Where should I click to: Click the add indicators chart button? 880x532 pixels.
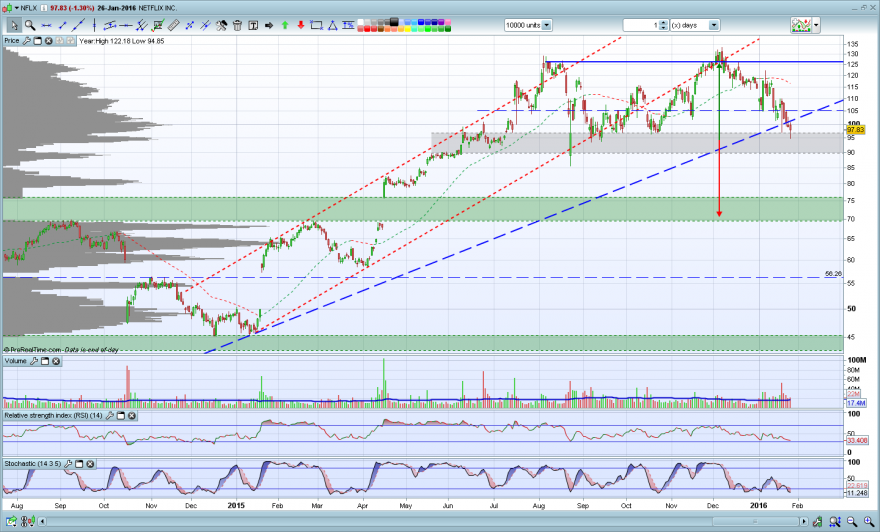tap(801, 25)
